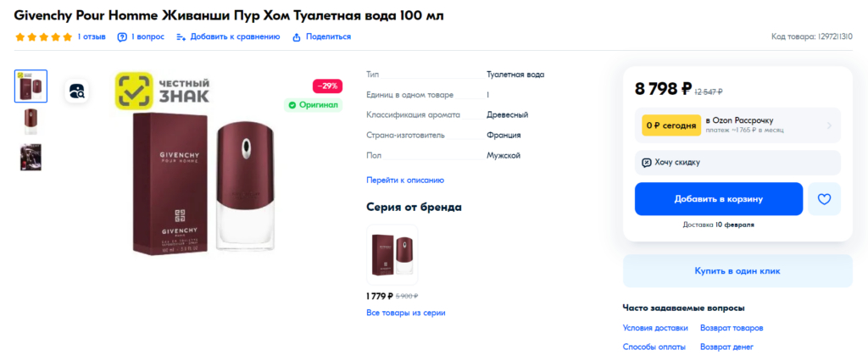Open the Условия доставки FAQ link
Screen dimensions: 868x361
coord(654,328)
